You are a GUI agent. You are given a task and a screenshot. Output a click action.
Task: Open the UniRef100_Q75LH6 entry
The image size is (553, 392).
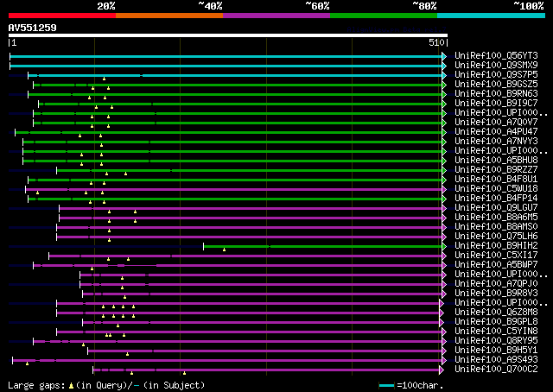[x=496, y=237]
